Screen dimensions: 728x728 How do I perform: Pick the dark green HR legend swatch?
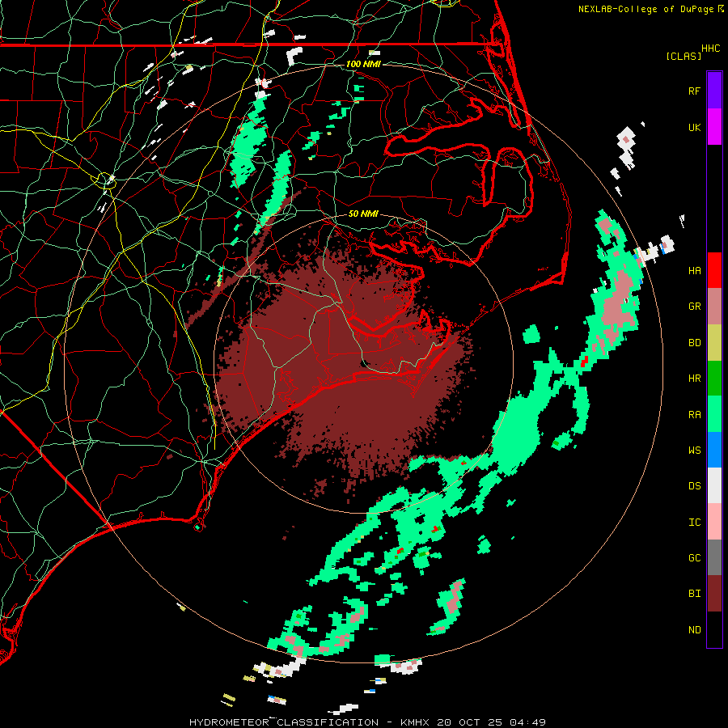tap(714, 379)
